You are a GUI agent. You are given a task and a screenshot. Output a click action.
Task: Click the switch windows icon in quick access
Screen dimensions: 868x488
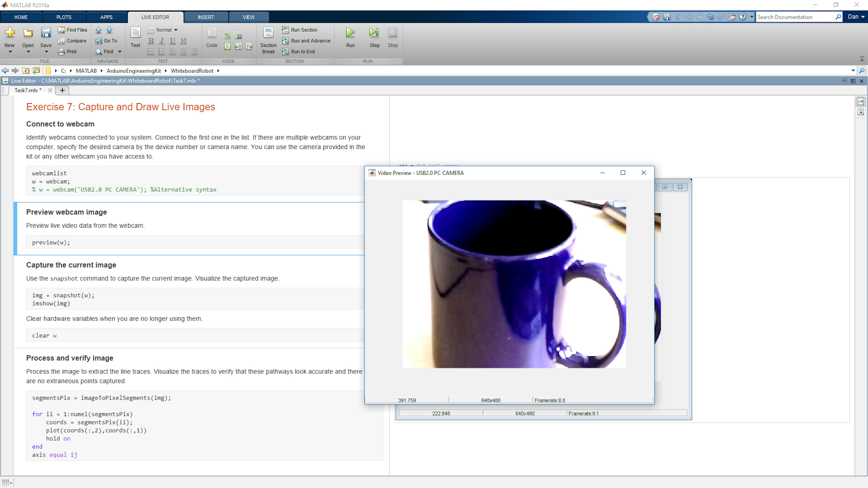[732, 16]
